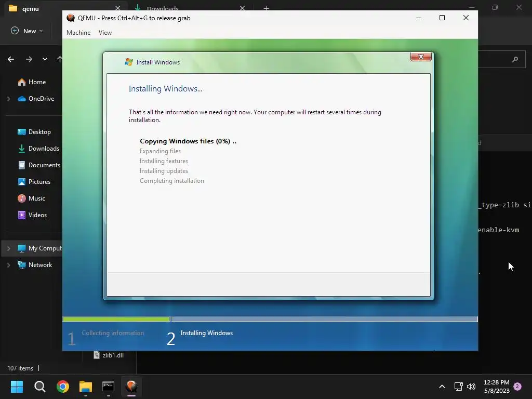Open Music folder in sidebar
532x399 pixels.
[32, 198]
